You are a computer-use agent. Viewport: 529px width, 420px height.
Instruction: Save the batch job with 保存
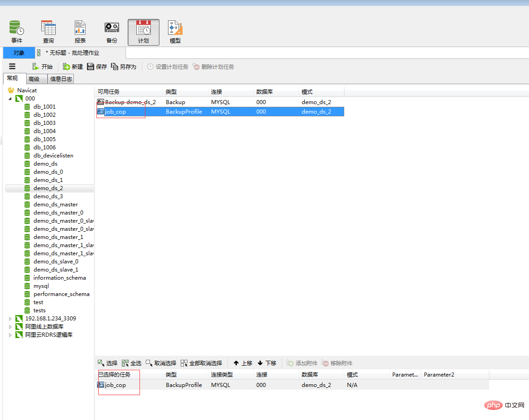(97, 67)
